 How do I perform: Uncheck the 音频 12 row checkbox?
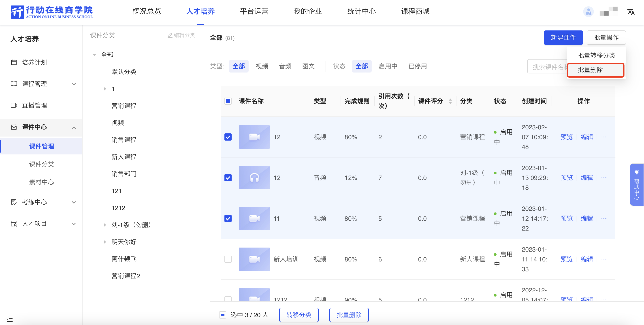click(x=228, y=178)
